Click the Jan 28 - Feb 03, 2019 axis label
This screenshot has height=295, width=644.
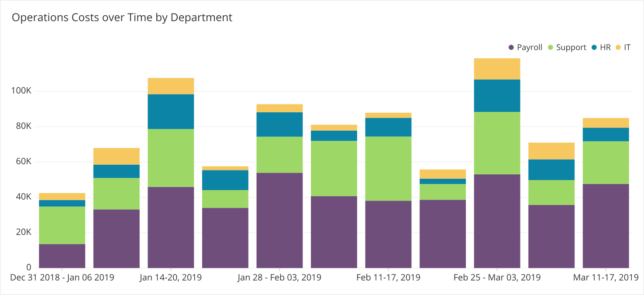pos(279,278)
